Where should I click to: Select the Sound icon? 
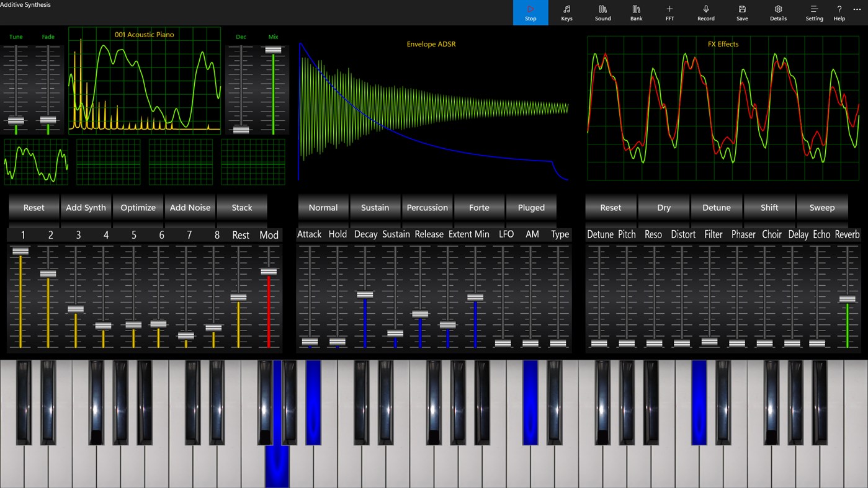click(602, 12)
